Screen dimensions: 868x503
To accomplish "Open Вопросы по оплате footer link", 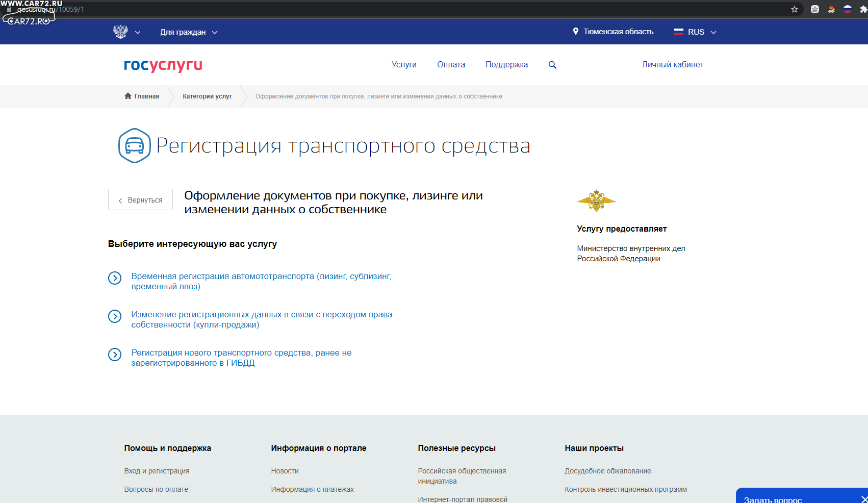I will pyautogui.click(x=156, y=489).
